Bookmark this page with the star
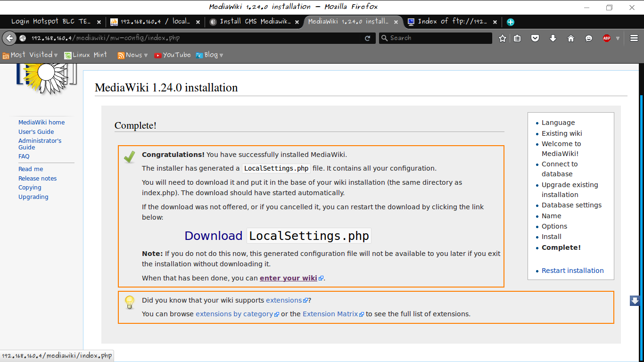Screen dimensions: 644x362 click(502, 38)
